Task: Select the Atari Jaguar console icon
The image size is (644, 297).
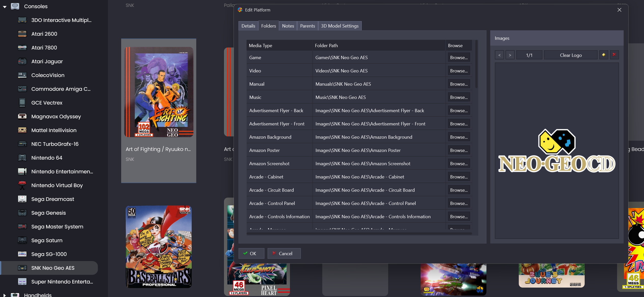Action: 22,61
